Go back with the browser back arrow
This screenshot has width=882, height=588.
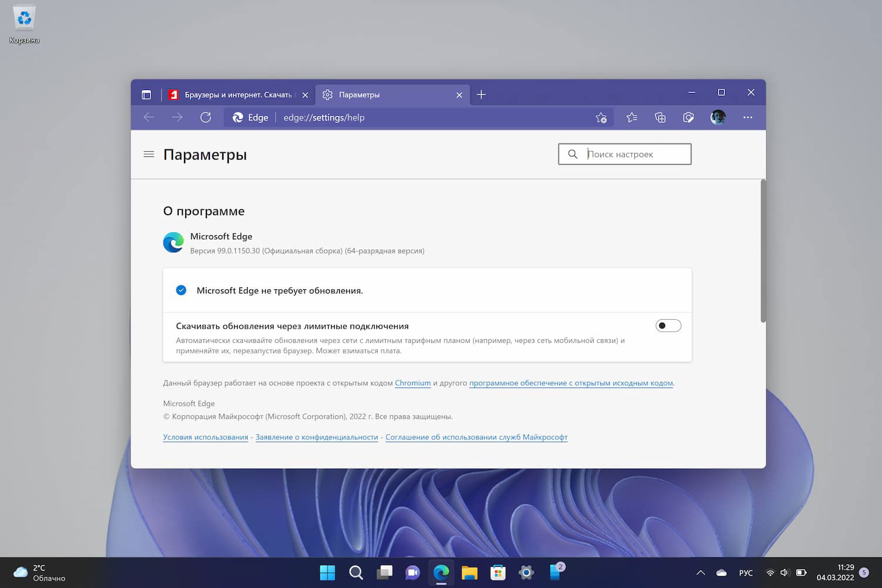point(149,118)
